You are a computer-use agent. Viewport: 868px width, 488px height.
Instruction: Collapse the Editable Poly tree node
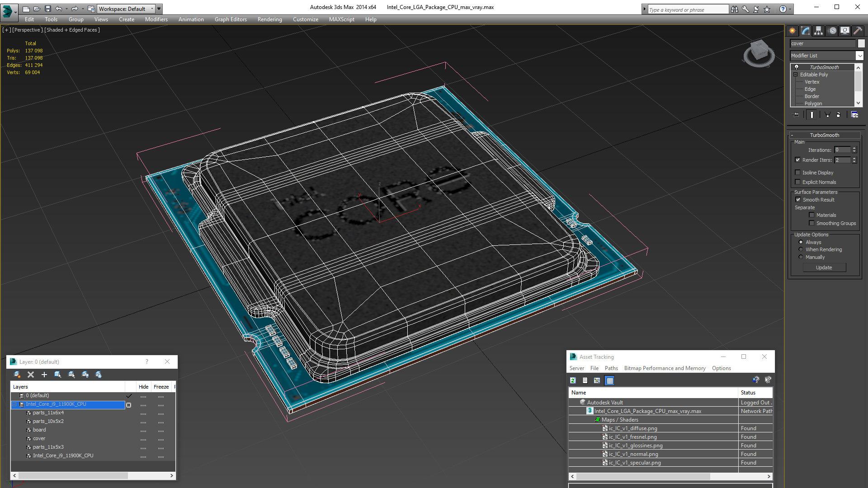click(x=795, y=75)
